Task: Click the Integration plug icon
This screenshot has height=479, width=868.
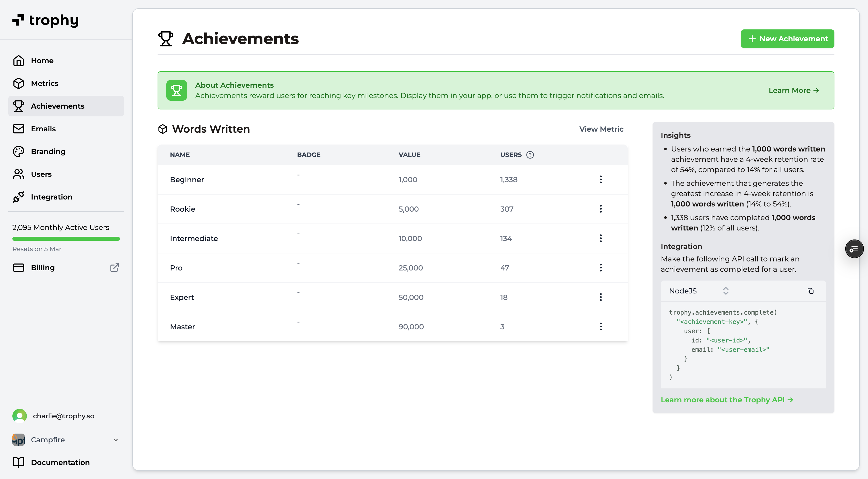Action: [19, 197]
